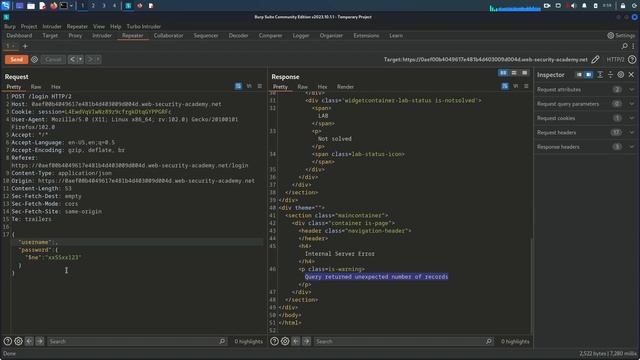This screenshot has width=640, height=360.
Task: Switch response to Render view
Action: pos(345,87)
